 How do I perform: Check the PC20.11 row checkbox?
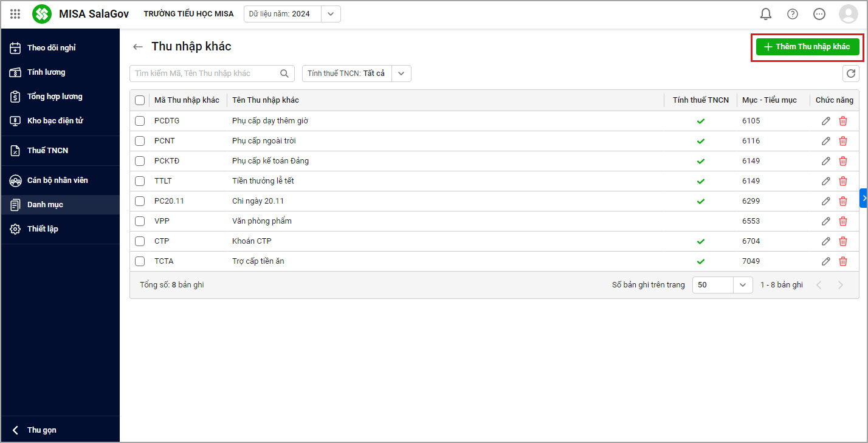140,201
